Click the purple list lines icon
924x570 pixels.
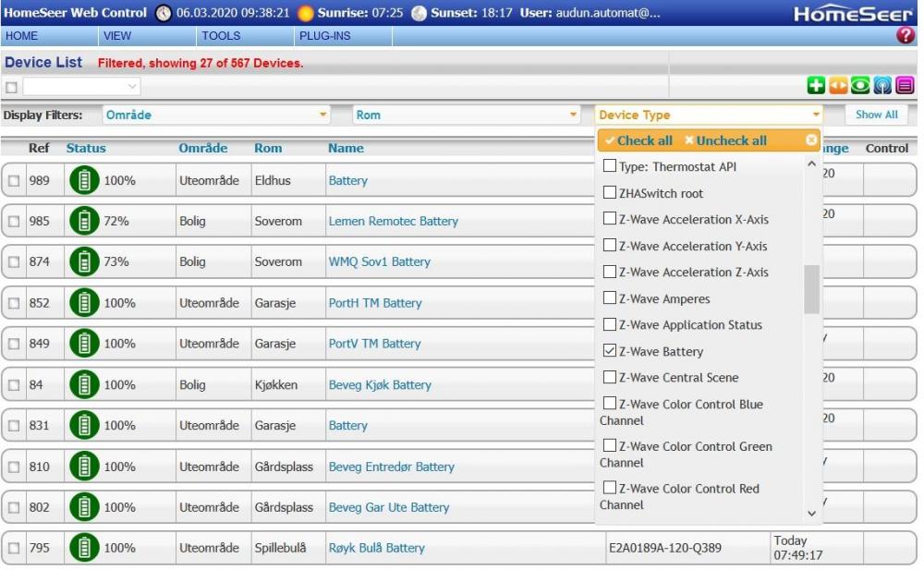tap(905, 86)
